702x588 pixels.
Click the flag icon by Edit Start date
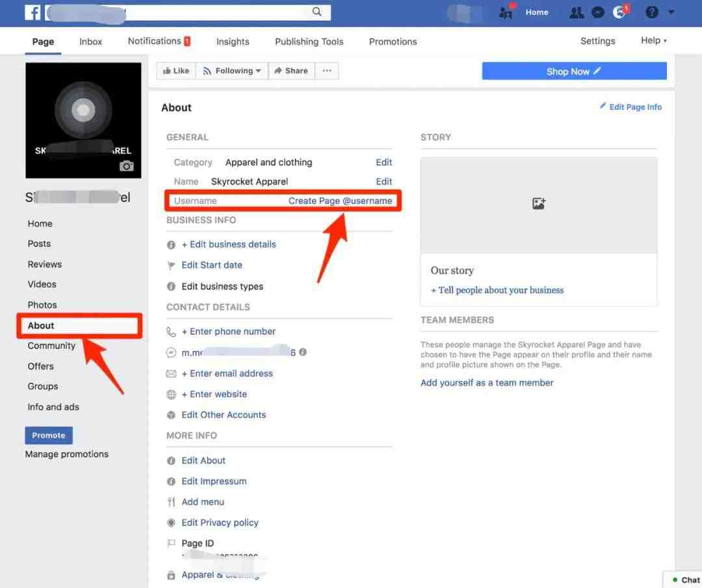click(171, 265)
